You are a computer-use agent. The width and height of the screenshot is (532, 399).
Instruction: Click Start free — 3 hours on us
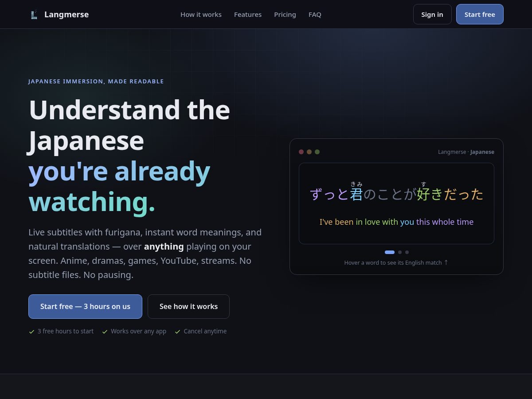coord(85,306)
